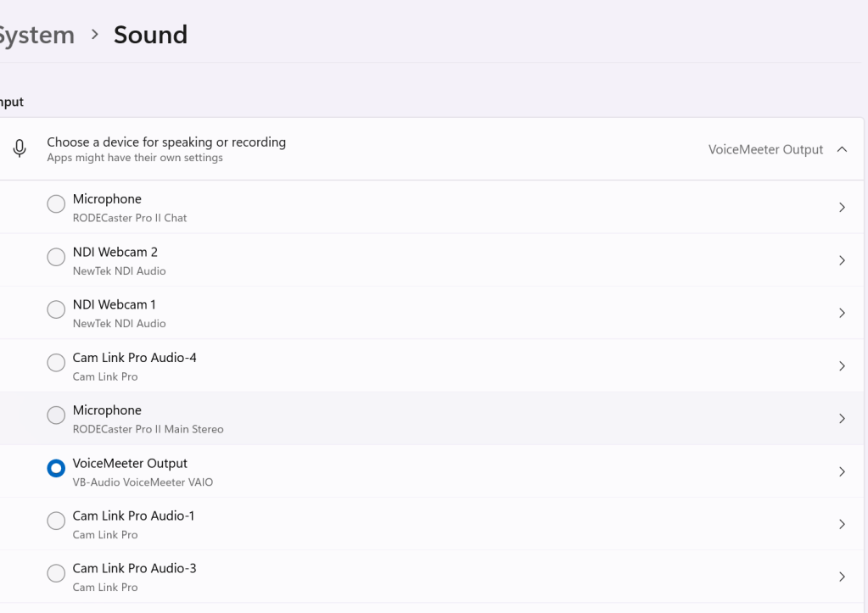868x613 pixels.
Task: Click 'Cam Link Pro' under Cam Link Pro Audio-4
Action: pyautogui.click(x=105, y=376)
